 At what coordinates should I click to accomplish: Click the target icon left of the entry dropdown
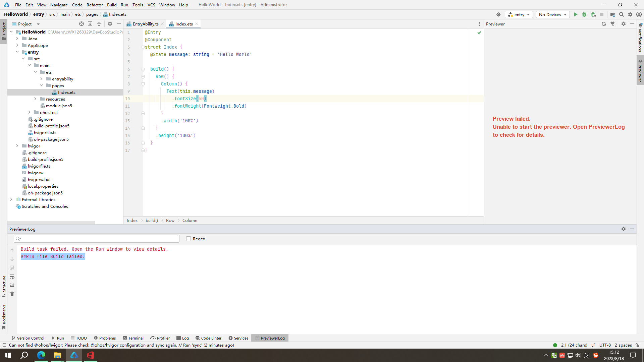coord(498,14)
